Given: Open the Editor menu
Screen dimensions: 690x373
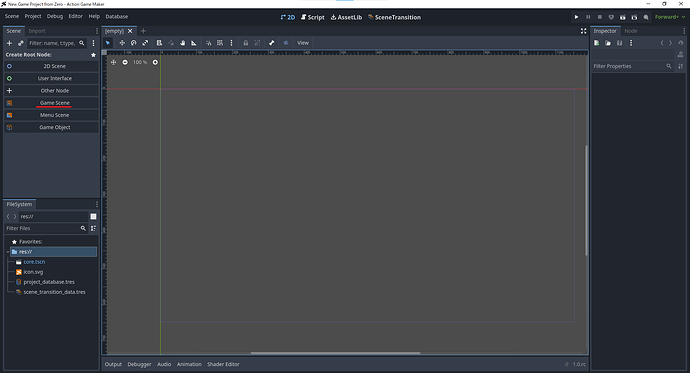Looking at the screenshot, I should 75,16.
